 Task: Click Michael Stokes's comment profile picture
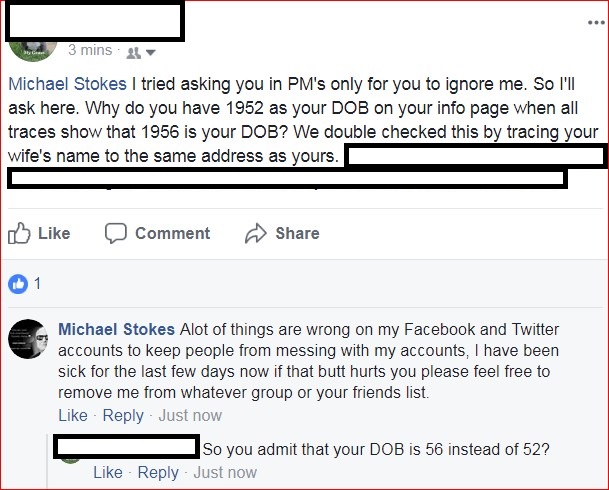point(28,339)
